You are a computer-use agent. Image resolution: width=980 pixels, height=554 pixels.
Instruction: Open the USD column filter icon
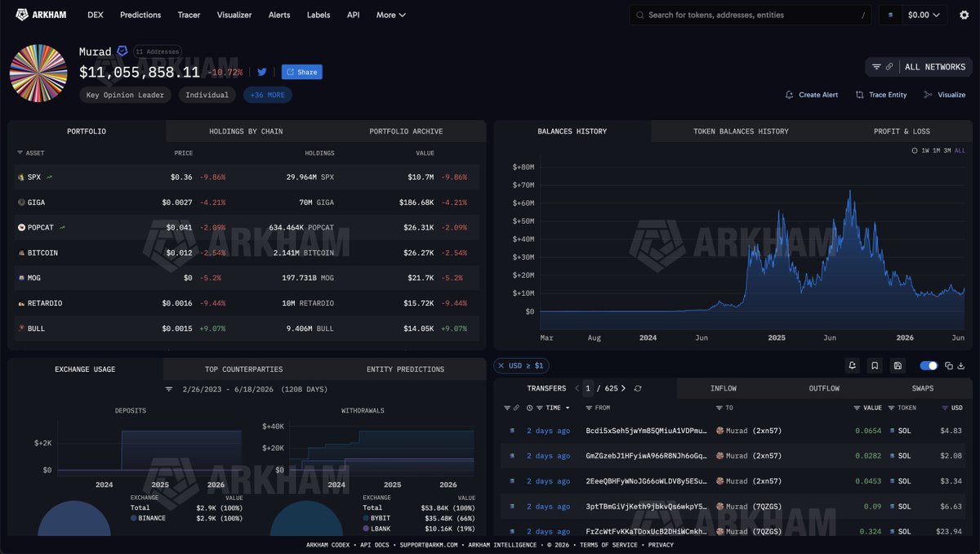[945, 408]
